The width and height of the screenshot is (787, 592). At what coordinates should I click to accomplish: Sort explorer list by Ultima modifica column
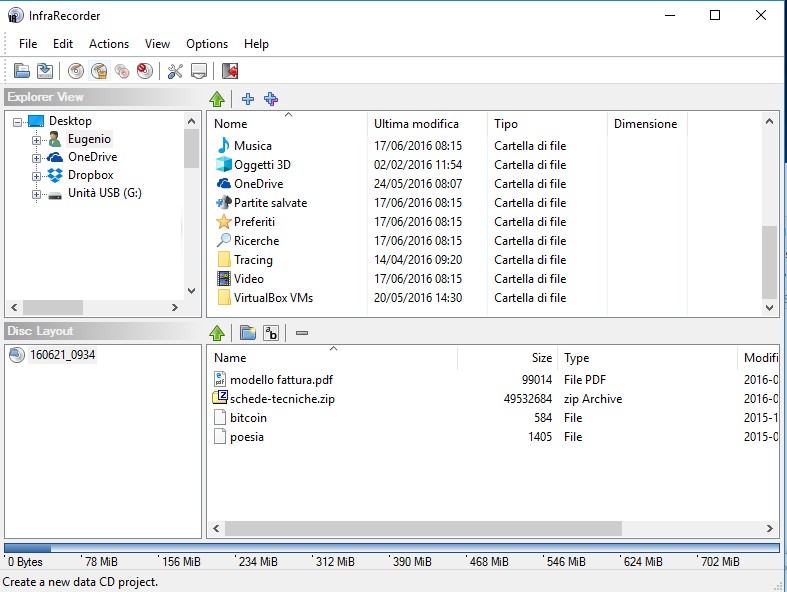pos(427,124)
